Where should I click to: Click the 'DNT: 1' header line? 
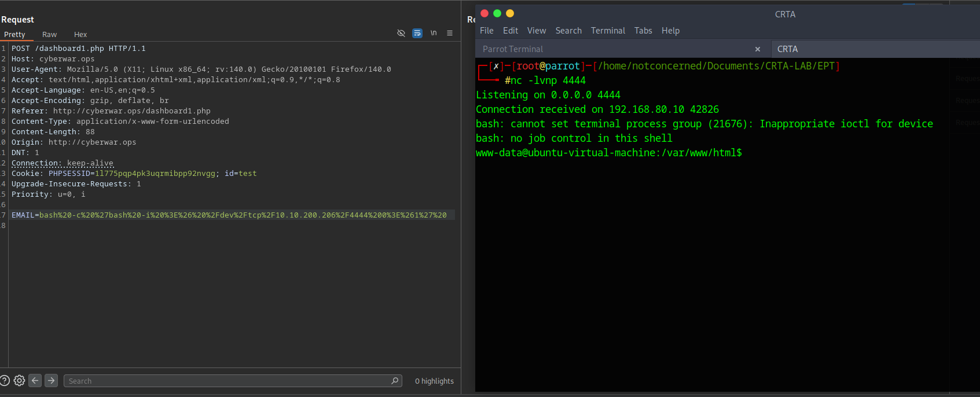tap(25, 153)
